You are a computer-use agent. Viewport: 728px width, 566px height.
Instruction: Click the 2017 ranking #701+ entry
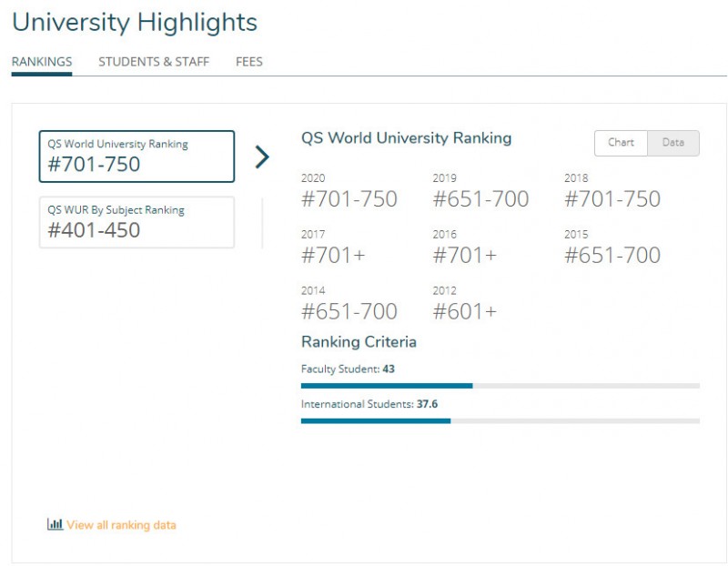pos(333,255)
